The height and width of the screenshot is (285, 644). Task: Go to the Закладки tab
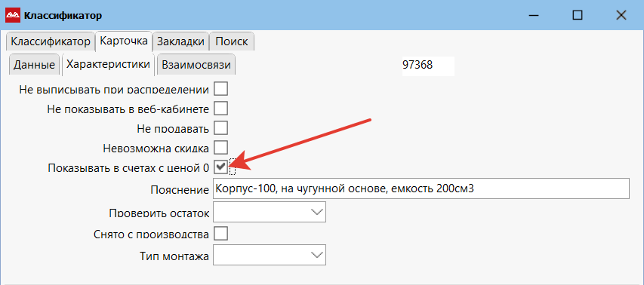[x=181, y=41]
